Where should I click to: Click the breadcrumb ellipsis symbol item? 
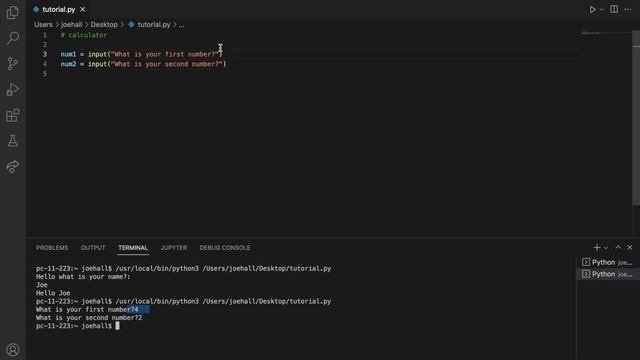[x=181, y=25]
